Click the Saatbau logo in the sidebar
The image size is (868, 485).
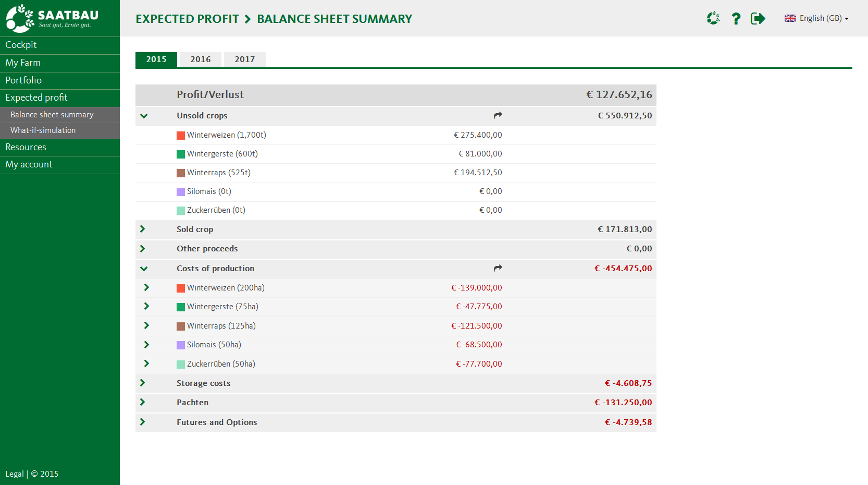coord(52,18)
